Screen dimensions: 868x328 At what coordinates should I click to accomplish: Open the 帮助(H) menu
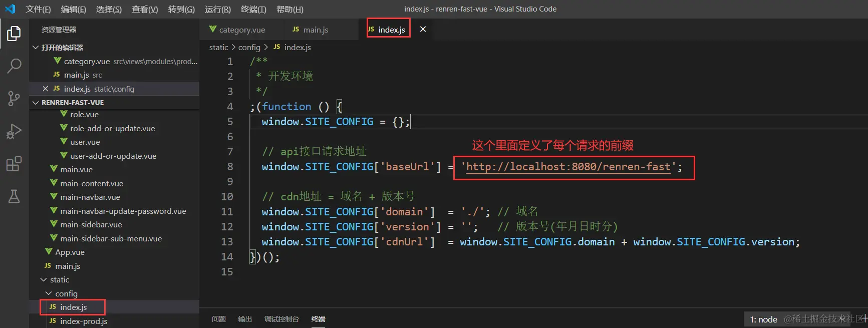click(290, 9)
